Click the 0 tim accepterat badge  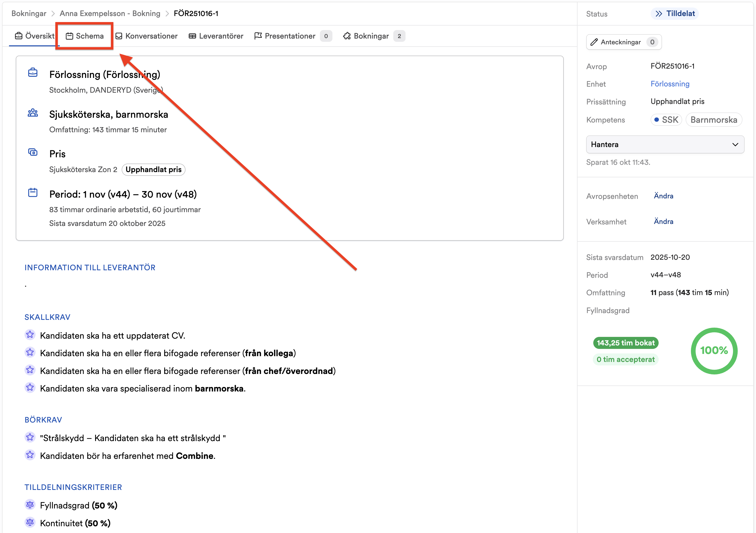[x=626, y=359]
